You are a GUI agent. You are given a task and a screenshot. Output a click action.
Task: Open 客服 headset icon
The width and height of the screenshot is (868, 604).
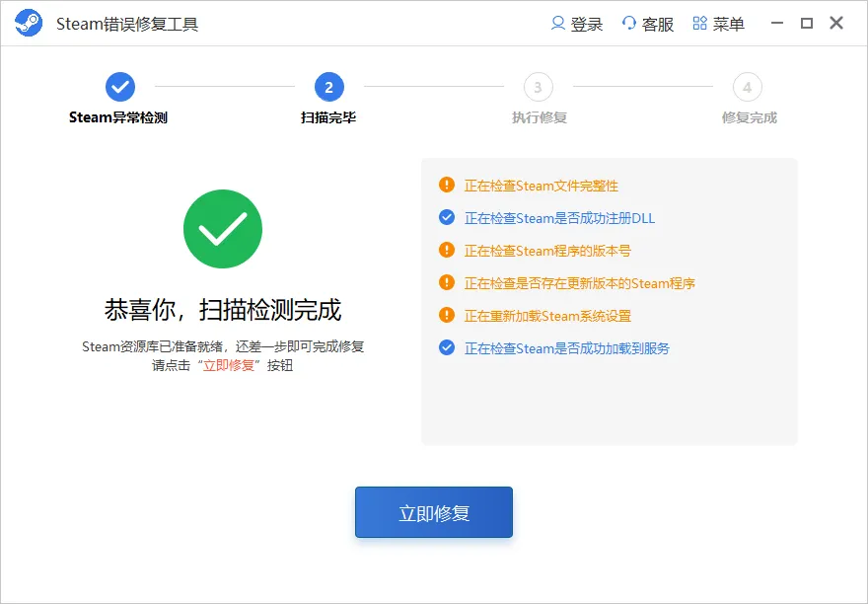629,24
